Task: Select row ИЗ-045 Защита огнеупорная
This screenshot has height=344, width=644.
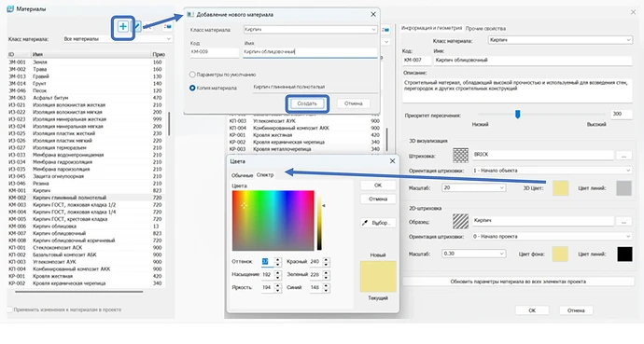Action: coord(86,176)
